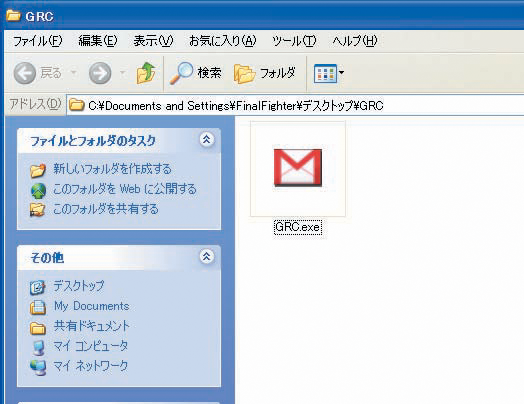The height and width of the screenshot is (404, 524).
Task: Click 新しいフォルダを作成する link
Action: click(x=112, y=169)
